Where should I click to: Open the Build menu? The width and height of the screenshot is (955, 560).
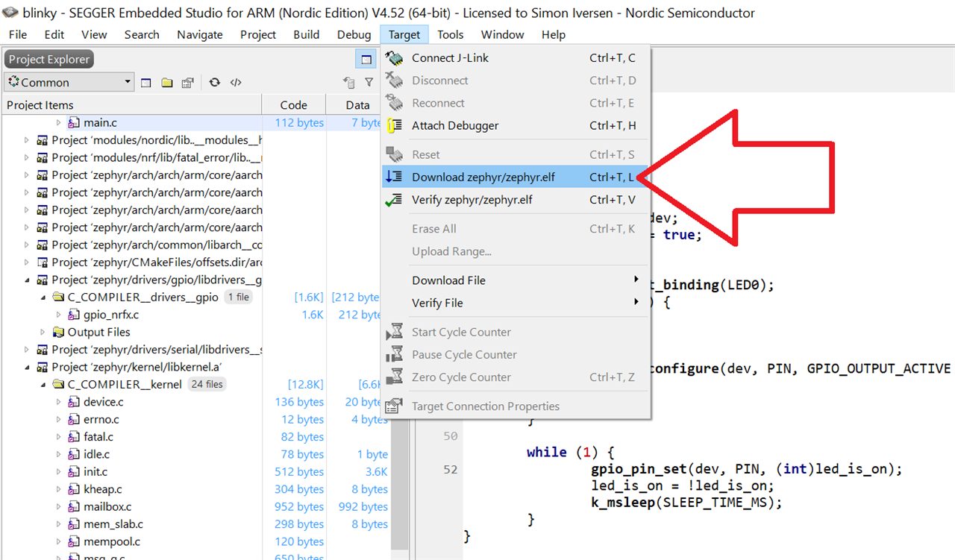click(x=307, y=34)
